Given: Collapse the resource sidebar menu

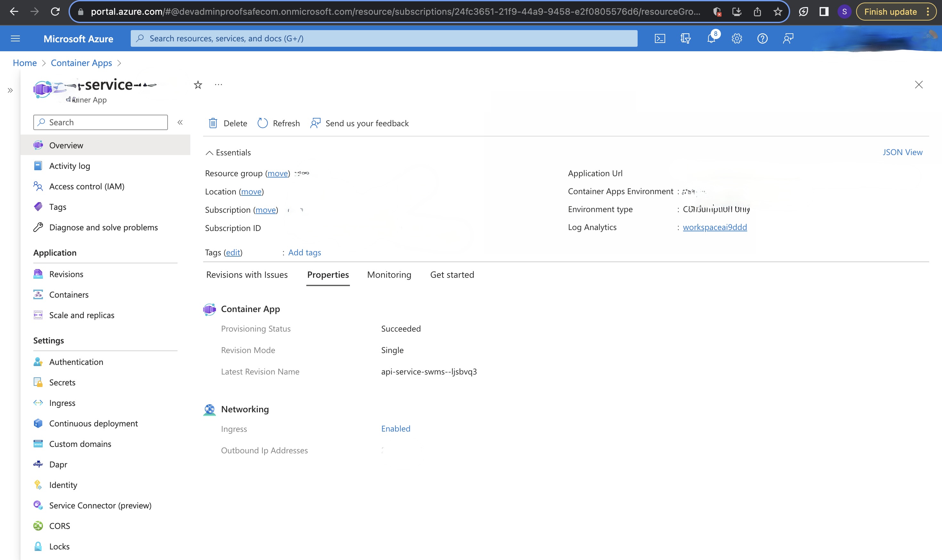Looking at the screenshot, I should (181, 122).
